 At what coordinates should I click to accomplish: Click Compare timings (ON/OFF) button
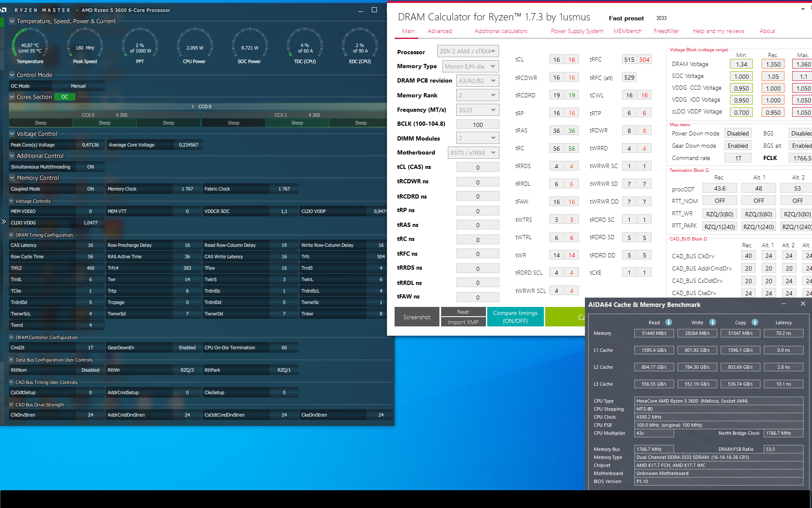(x=515, y=317)
